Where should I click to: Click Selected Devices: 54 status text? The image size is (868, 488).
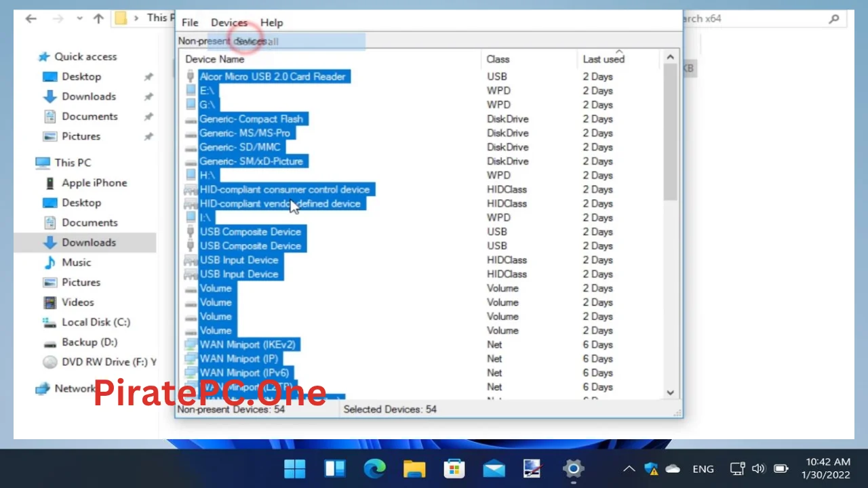390,409
